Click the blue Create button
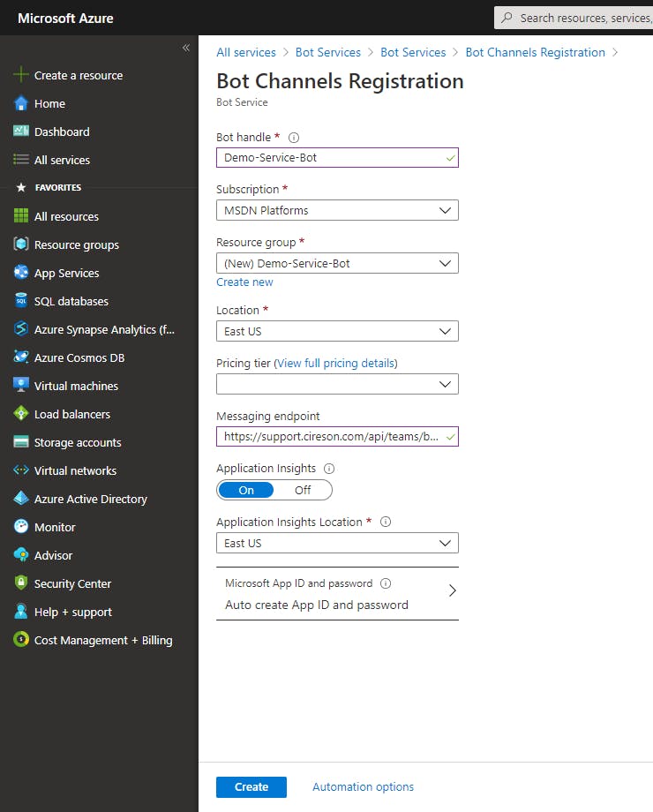Viewport: 653px width, 812px height. (x=251, y=787)
